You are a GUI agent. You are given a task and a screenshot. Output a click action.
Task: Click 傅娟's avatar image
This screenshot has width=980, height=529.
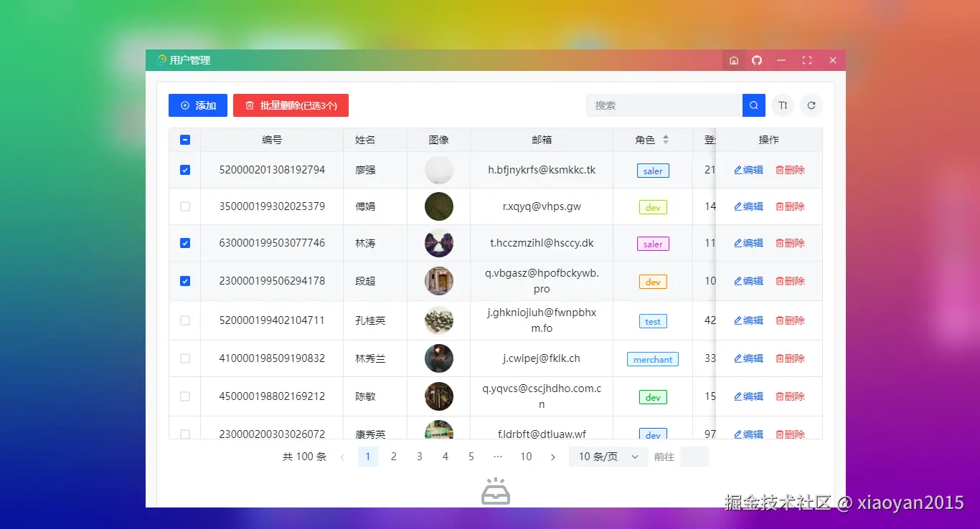point(439,206)
